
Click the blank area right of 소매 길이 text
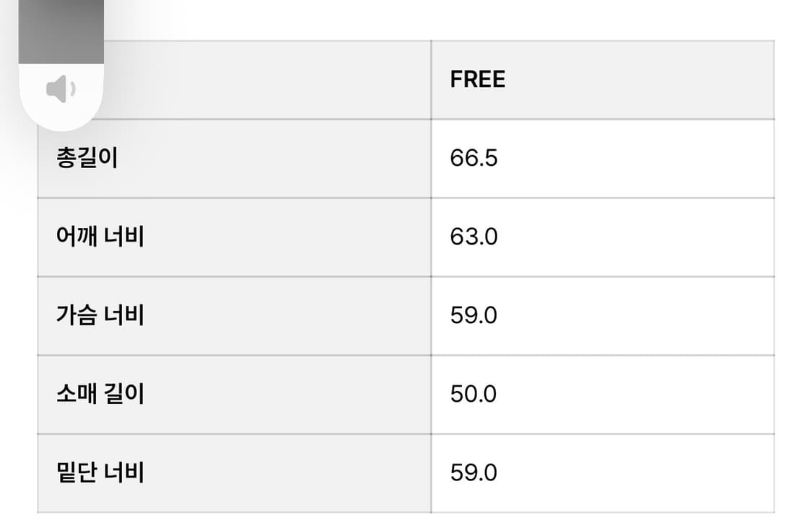(x=289, y=394)
